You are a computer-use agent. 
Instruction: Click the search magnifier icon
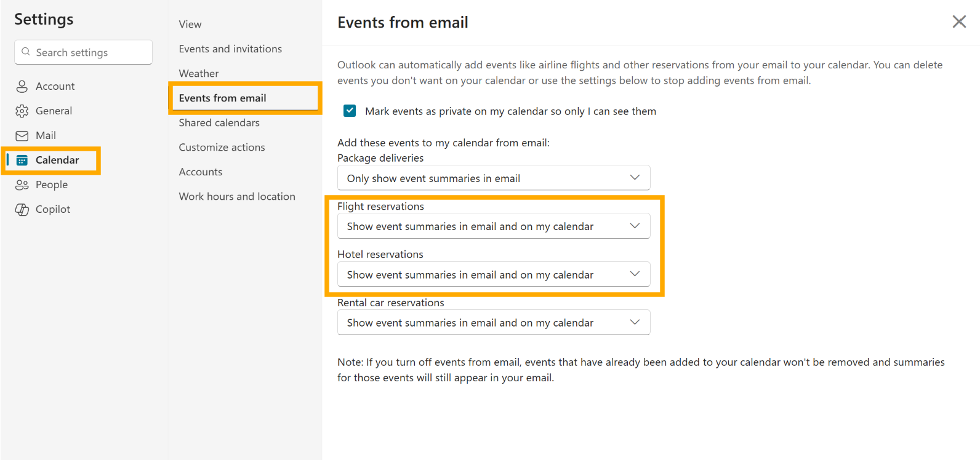pyautogui.click(x=26, y=52)
